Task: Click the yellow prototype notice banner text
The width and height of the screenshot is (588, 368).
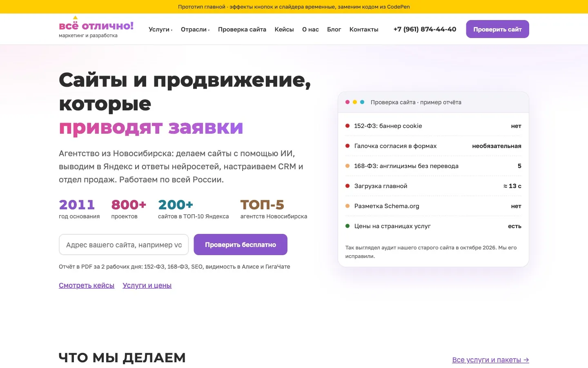Action: click(294, 7)
